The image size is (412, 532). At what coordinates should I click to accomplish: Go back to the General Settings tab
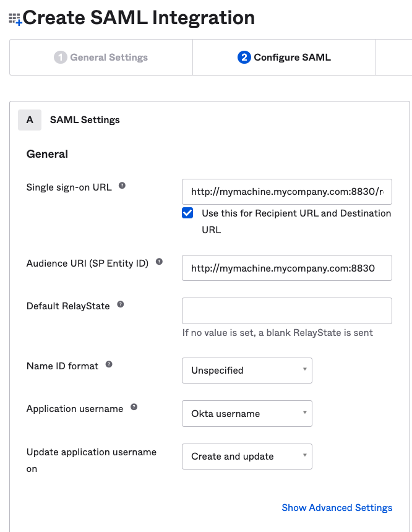tap(101, 58)
